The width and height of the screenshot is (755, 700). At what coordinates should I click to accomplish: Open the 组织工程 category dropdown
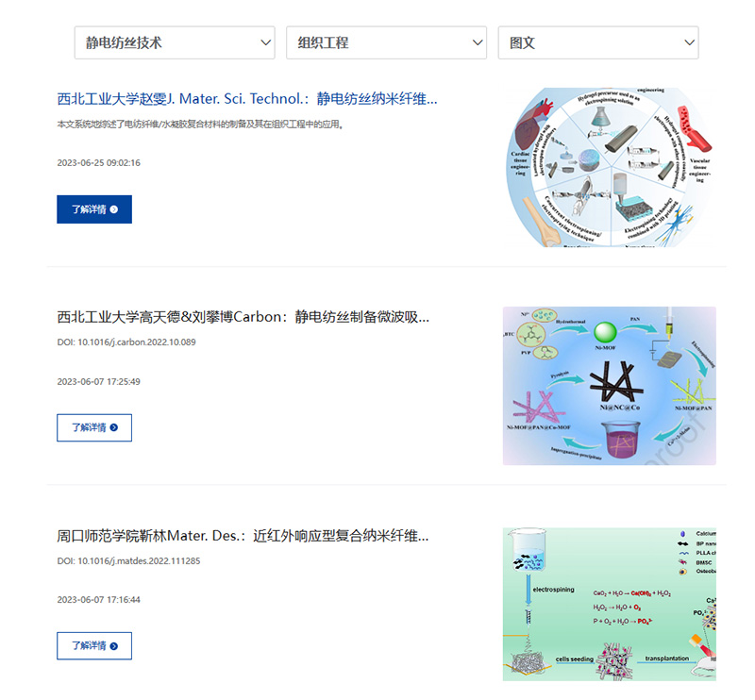[386, 42]
